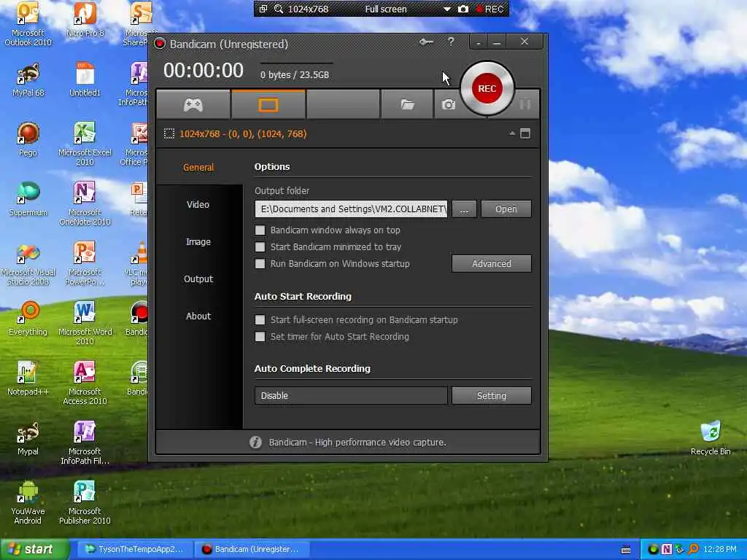Click the pause icon right of REC button
This screenshot has width=747, height=560.
point(525,104)
